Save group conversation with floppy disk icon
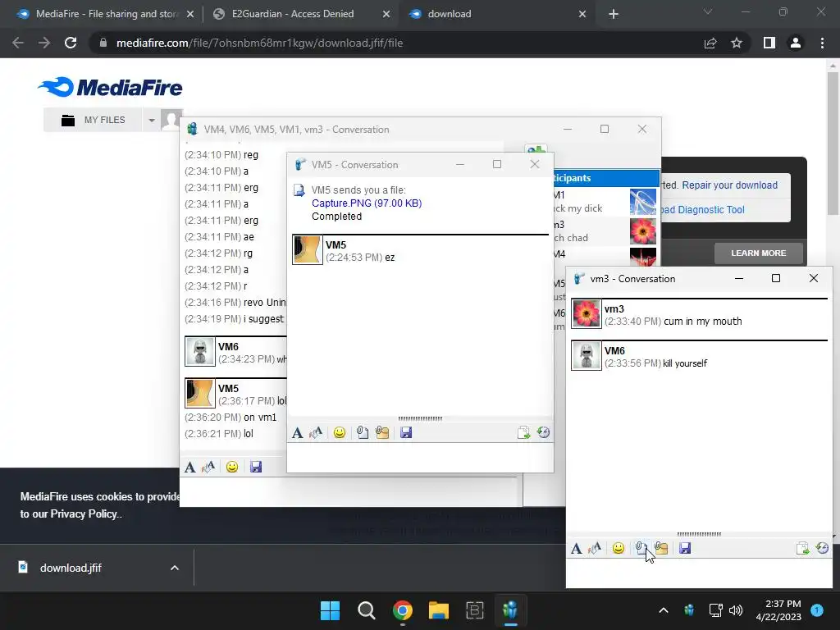Viewport: 840px width, 630px height. coord(256,467)
